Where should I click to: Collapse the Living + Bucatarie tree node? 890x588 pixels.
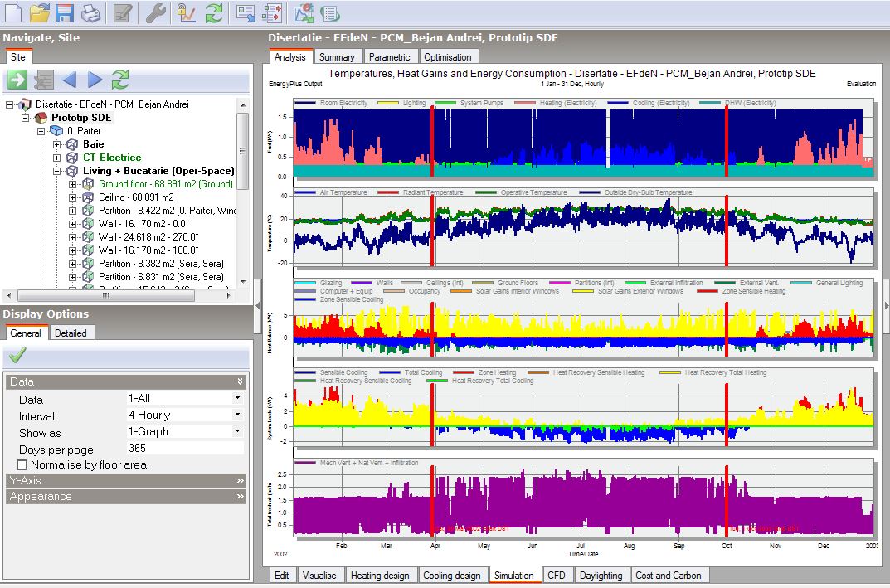coord(56,171)
